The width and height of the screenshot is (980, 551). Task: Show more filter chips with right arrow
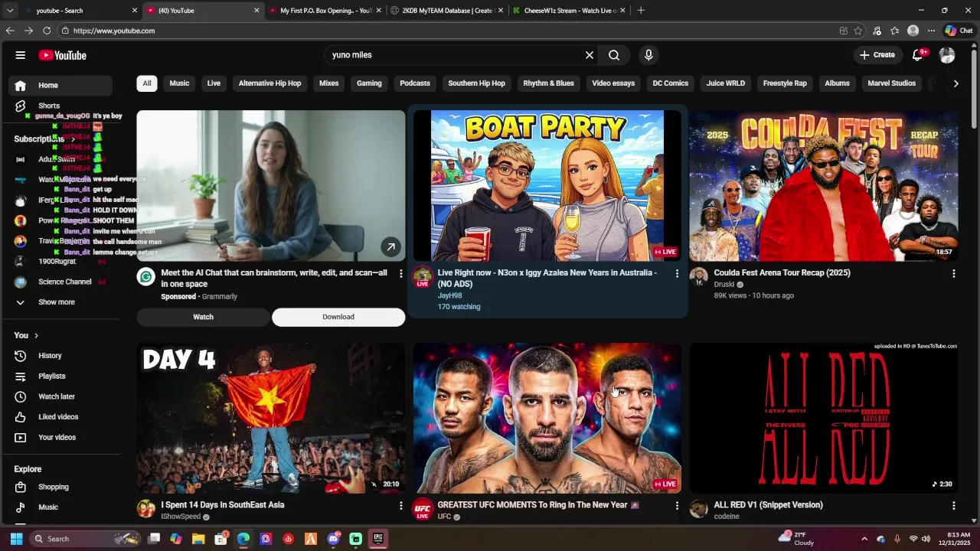tap(955, 83)
